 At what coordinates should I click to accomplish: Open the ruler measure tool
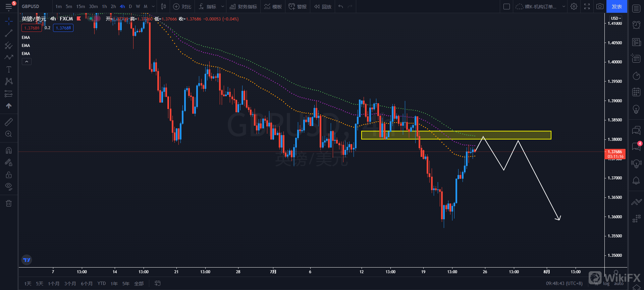9,122
